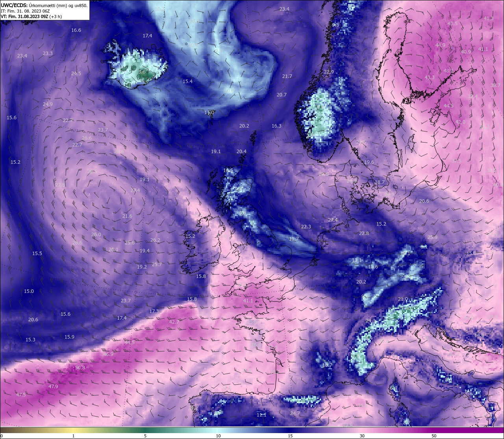Click the 22.9 value over Norway
The height and width of the screenshot is (439, 504).
[x=329, y=72]
